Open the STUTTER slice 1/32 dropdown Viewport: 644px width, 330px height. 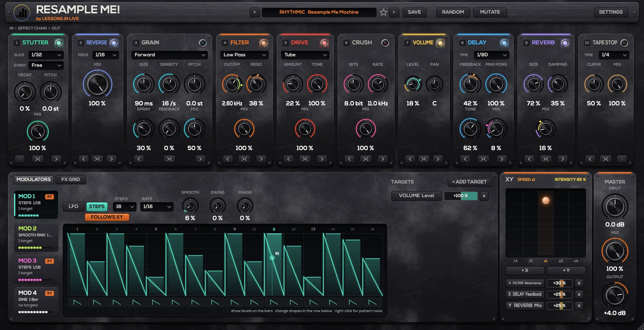coord(46,55)
